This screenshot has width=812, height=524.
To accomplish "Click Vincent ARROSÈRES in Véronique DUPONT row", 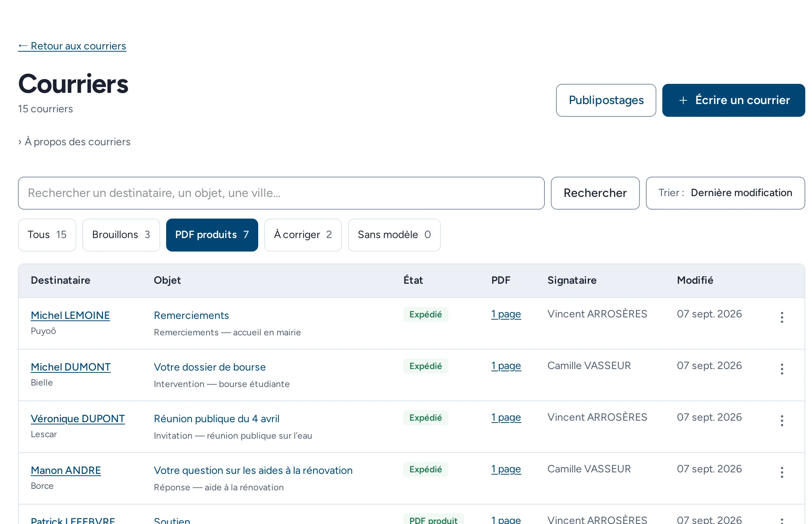I will click(597, 417).
